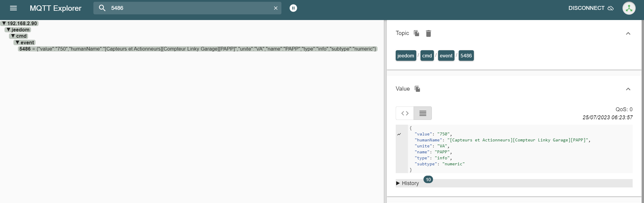Switch to raw code view
The width and height of the screenshot is (644, 203).
click(x=405, y=113)
